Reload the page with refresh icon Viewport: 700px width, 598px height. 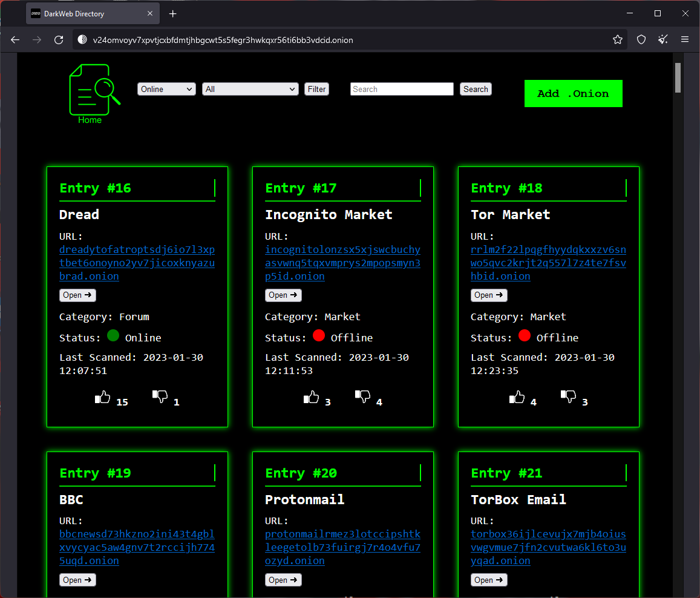(59, 40)
